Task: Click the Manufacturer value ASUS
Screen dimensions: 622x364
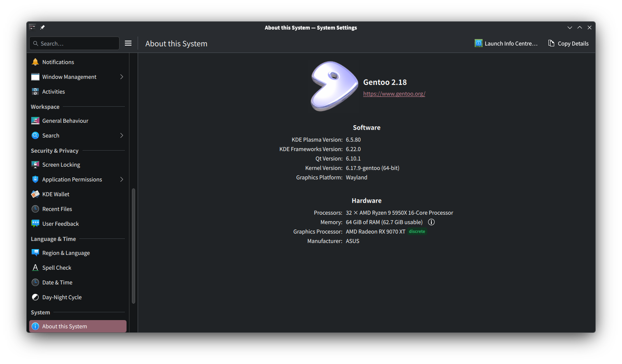Action: coord(352,241)
